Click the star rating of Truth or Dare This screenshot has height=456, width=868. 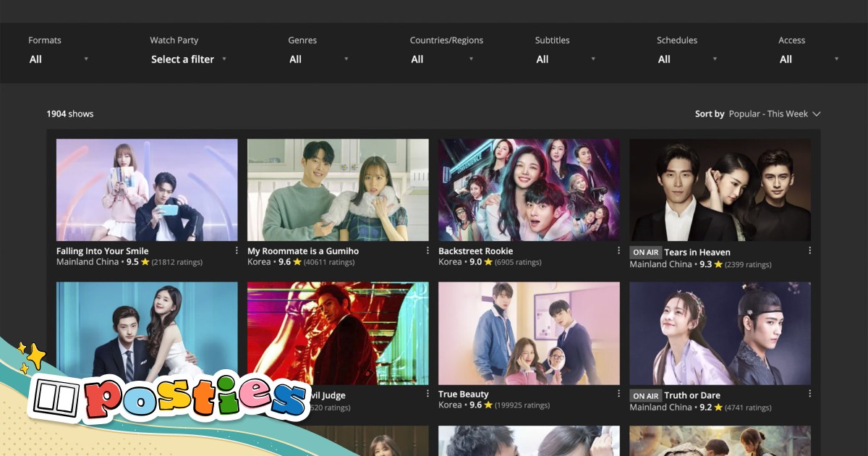[x=711, y=408]
